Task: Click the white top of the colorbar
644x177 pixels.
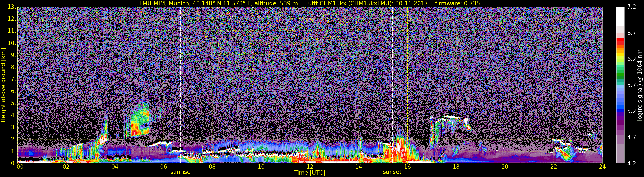Action: (620, 16)
